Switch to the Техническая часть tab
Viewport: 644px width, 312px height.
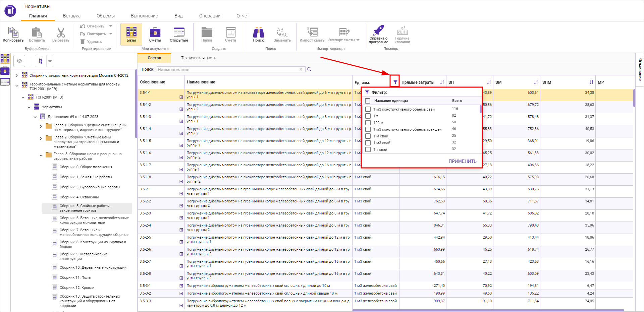[199, 58]
